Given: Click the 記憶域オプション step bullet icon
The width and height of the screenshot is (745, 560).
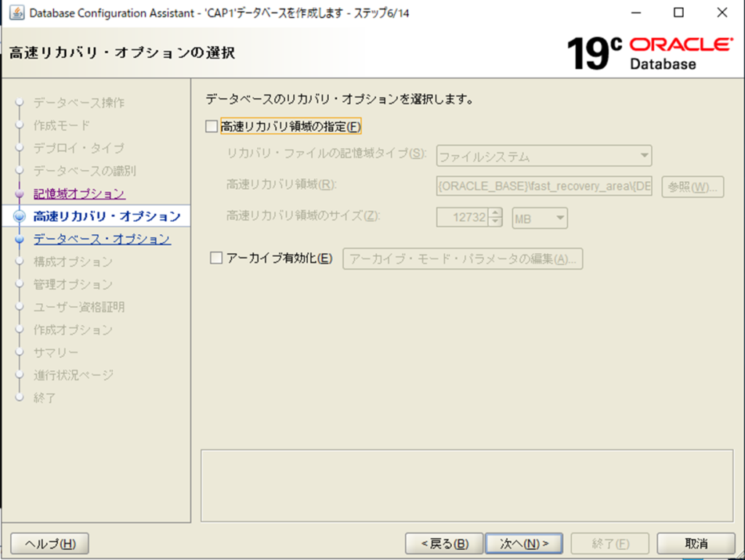Looking at the screenshot, I should point(20,194).
